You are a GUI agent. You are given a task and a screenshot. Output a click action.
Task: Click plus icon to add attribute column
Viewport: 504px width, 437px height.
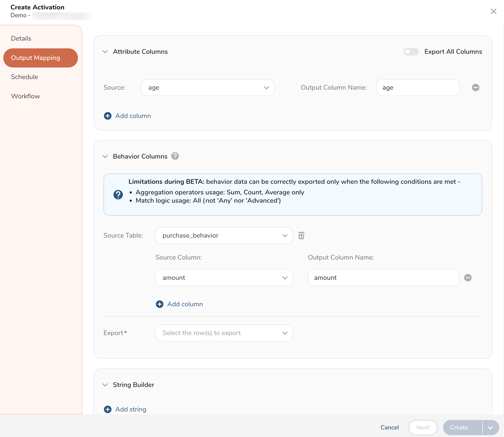tap(108, 116)
